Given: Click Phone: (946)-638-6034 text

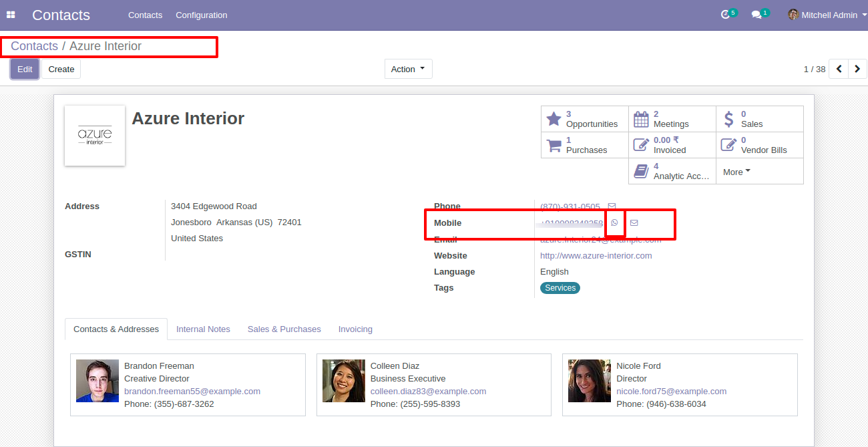Looking at the screenshot, I should 661,404.
